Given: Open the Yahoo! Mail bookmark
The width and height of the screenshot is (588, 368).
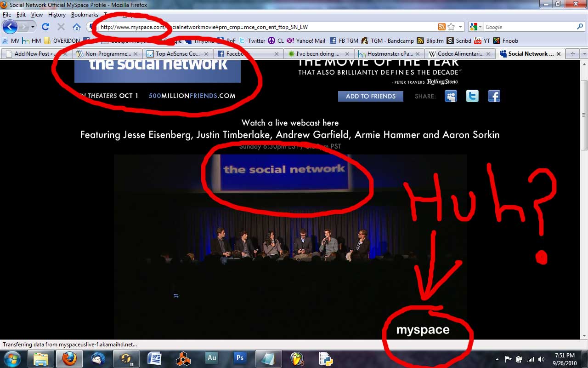Looking at the screenshot, I should click(306, 40).
